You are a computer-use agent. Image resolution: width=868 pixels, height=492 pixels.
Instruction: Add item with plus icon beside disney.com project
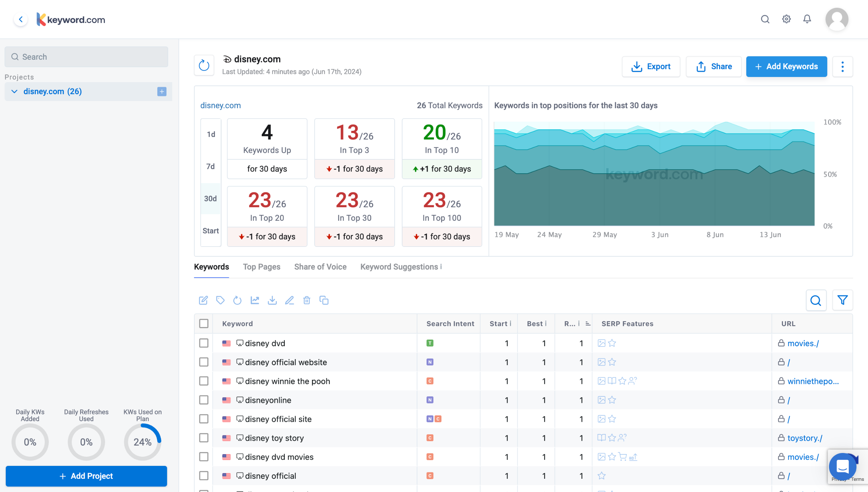click(x=162, y=92)
